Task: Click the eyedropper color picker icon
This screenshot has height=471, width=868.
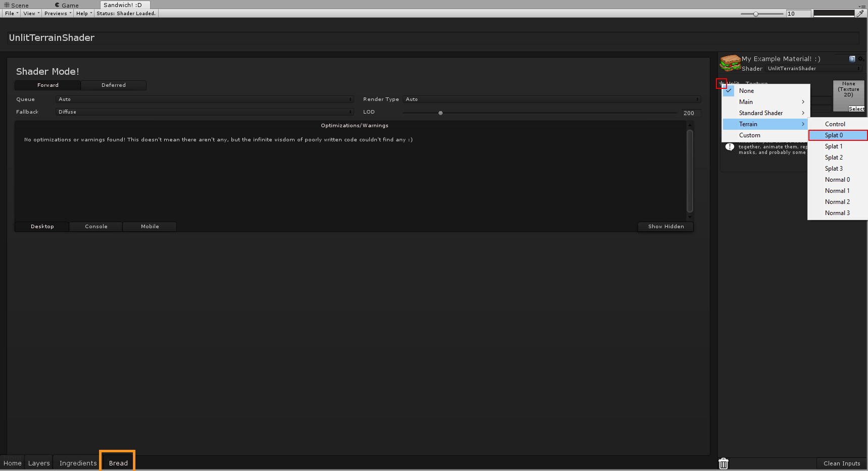Action: point(860,14)
